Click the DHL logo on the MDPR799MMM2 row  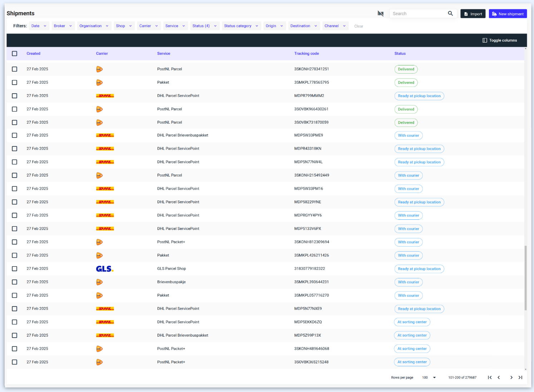(105, 96)
